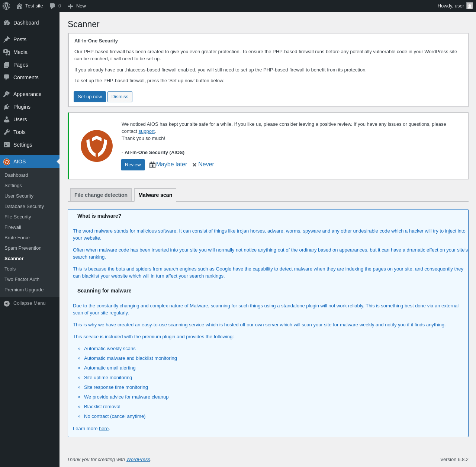Click the AIOS shield icon in sidebar

[x=7, y=161]
